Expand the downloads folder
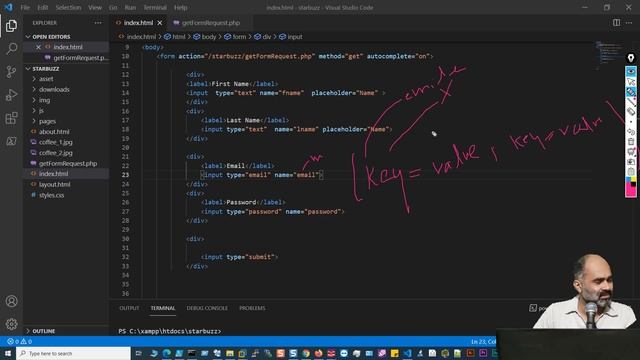This screenshot has height=360, width=640. (x=54, y=89)
